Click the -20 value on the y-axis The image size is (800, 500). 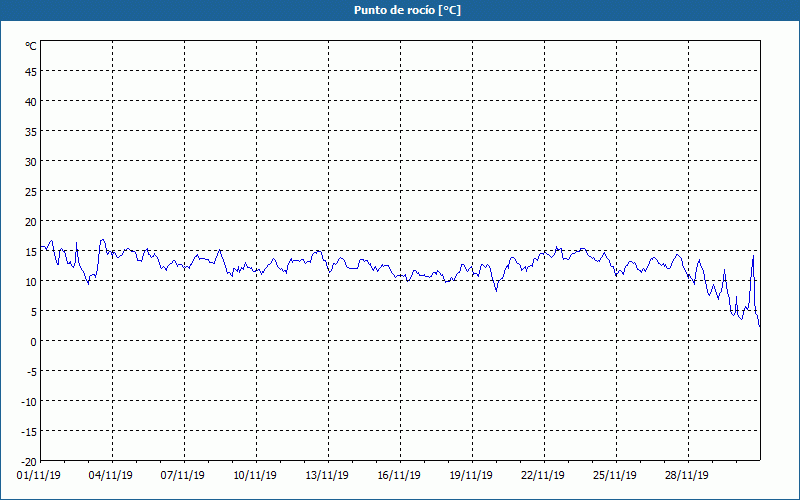click(x=29, y=462)
